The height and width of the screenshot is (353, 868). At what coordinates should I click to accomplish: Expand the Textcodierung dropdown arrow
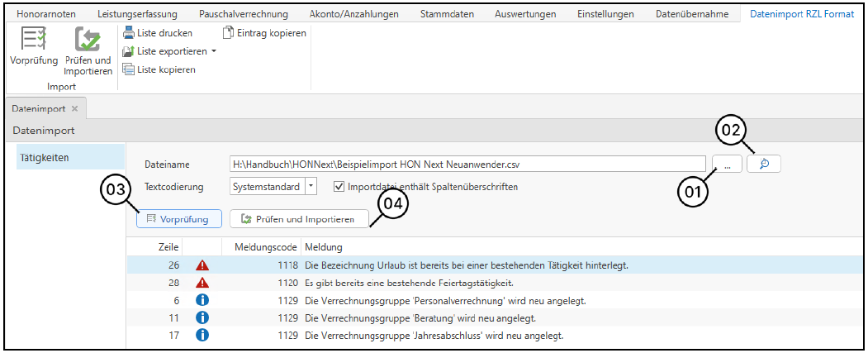pyautogui.click(x=311, y=187)
